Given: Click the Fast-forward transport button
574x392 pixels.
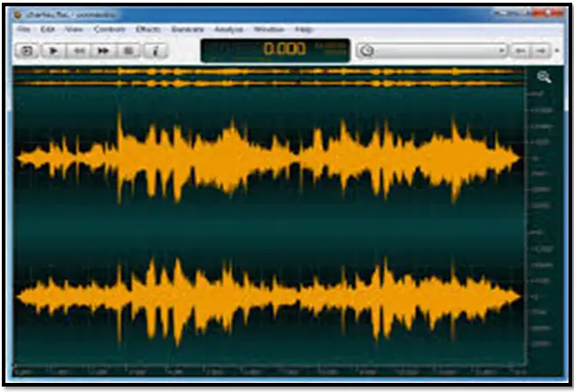Looking at the screenshot, I should [103, 51].
